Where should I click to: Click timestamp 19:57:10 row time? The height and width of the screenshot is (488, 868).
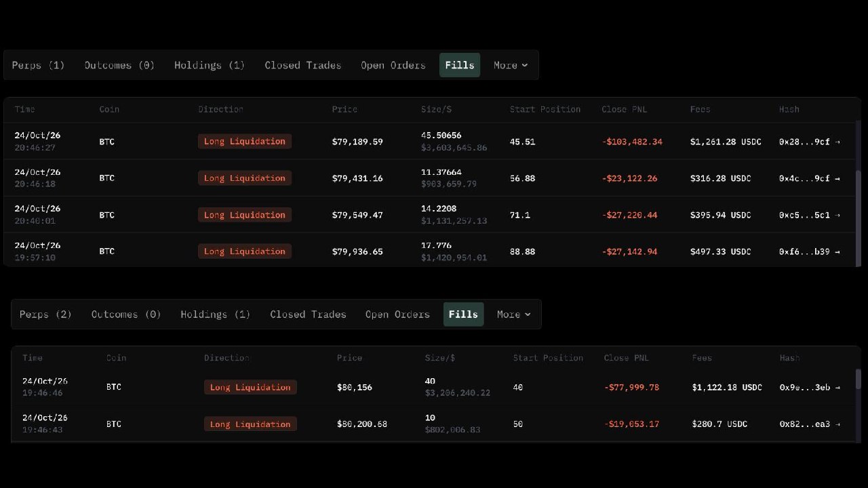(35, 258)
